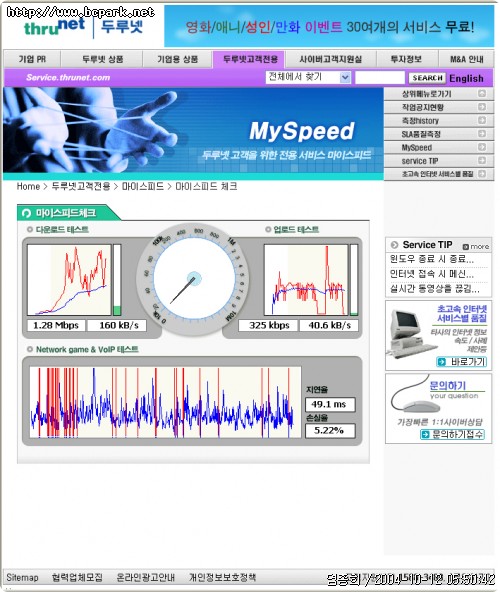The height and width of the screenshot is (592, 500).
Task: Click the arrow icon beside 작업공지현황
Action: coord(481,107)
